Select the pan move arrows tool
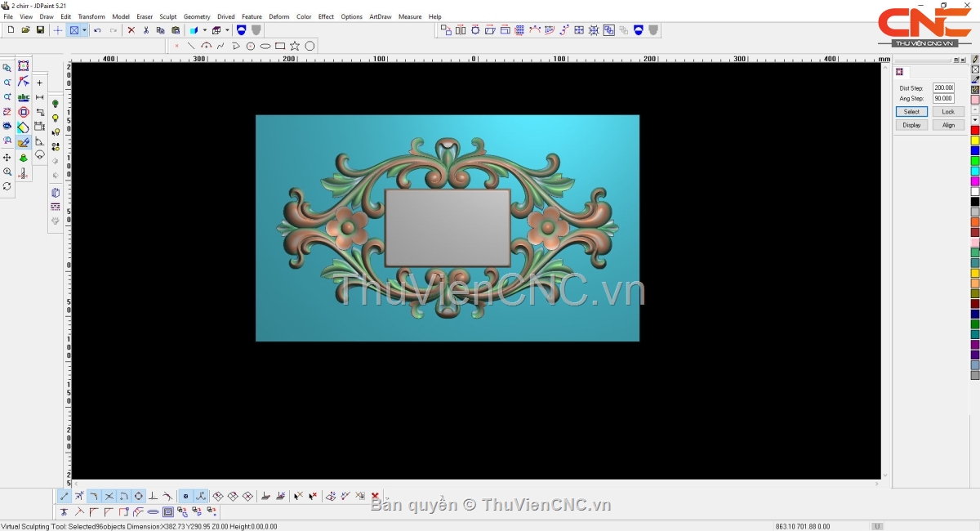Viewport: 980px width, 531px height. point(7,157)
